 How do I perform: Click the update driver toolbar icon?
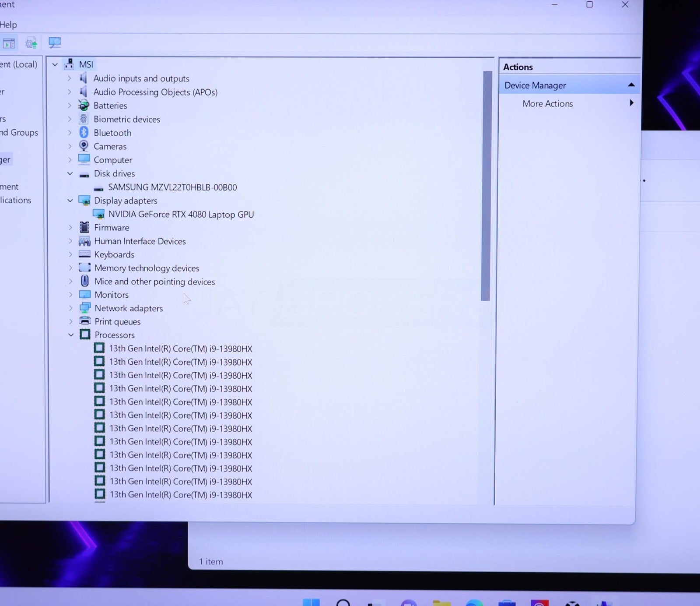31,43
